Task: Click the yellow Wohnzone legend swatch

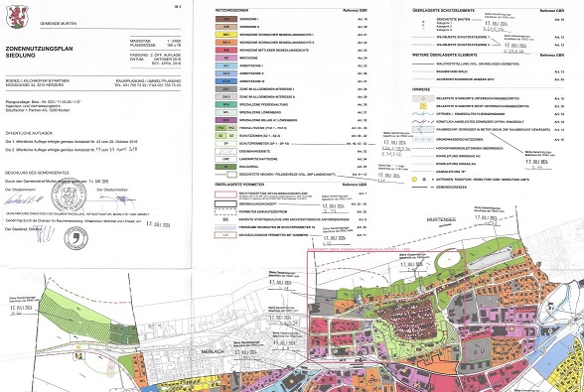Action: coord(225,35)
